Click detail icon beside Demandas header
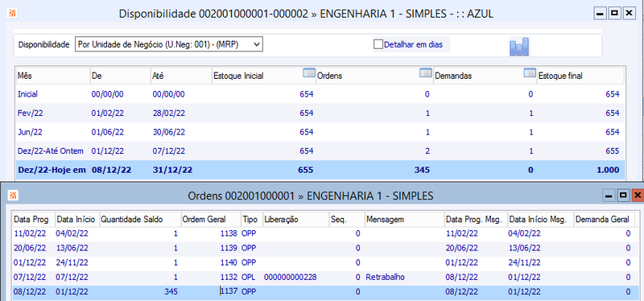Viewport: 644px width, 301px height. click(530, 73)
